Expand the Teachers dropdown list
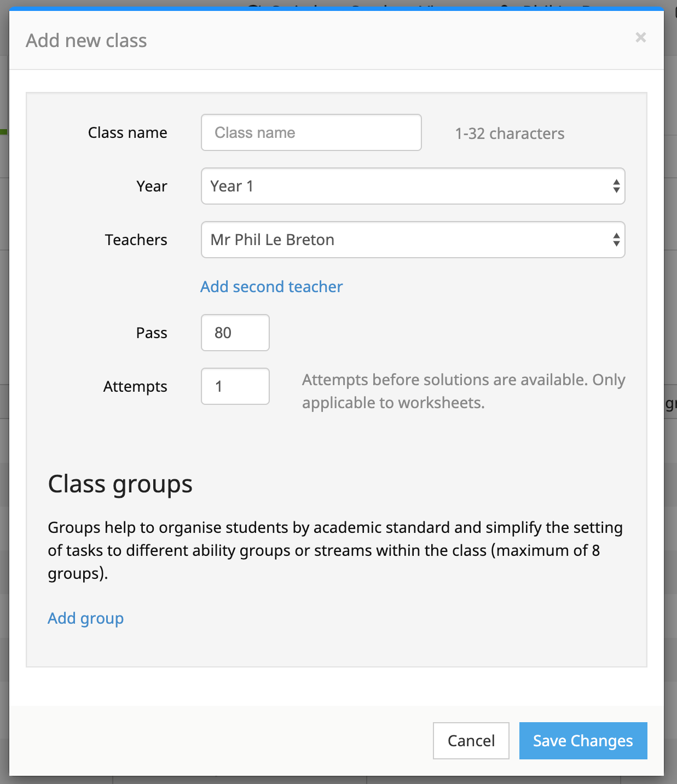The width and height of the screenshot is (677, 784). pos(413,240)
